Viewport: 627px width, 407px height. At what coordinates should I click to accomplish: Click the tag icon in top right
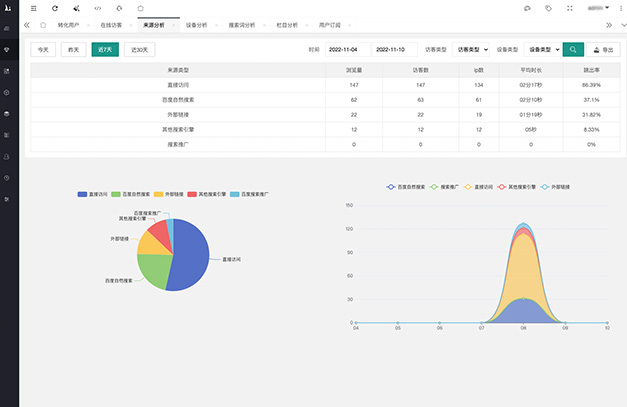point(549,8)
